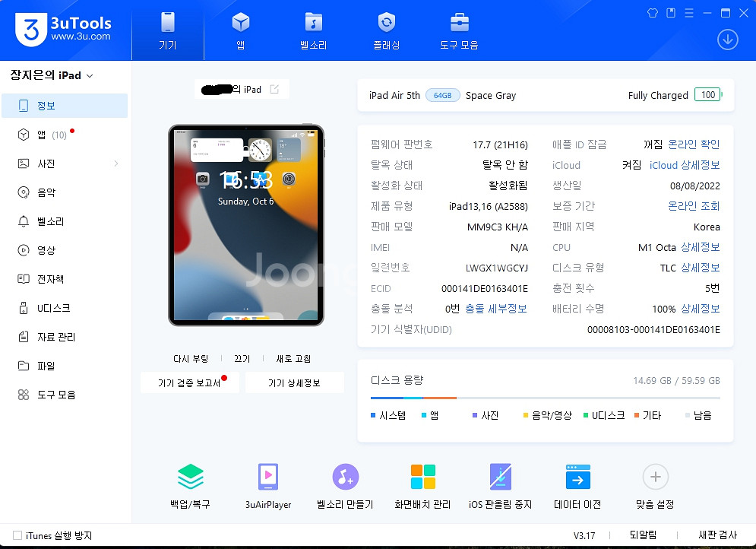
Task: Select 도구 모음 in the sidebar
Action: click(x=65, y=395)
